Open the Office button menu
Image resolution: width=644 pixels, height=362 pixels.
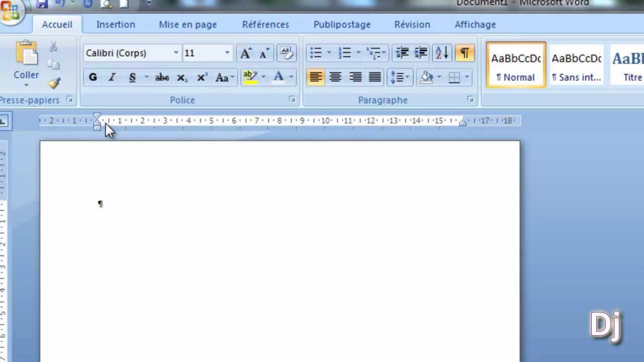coord(10,11)
